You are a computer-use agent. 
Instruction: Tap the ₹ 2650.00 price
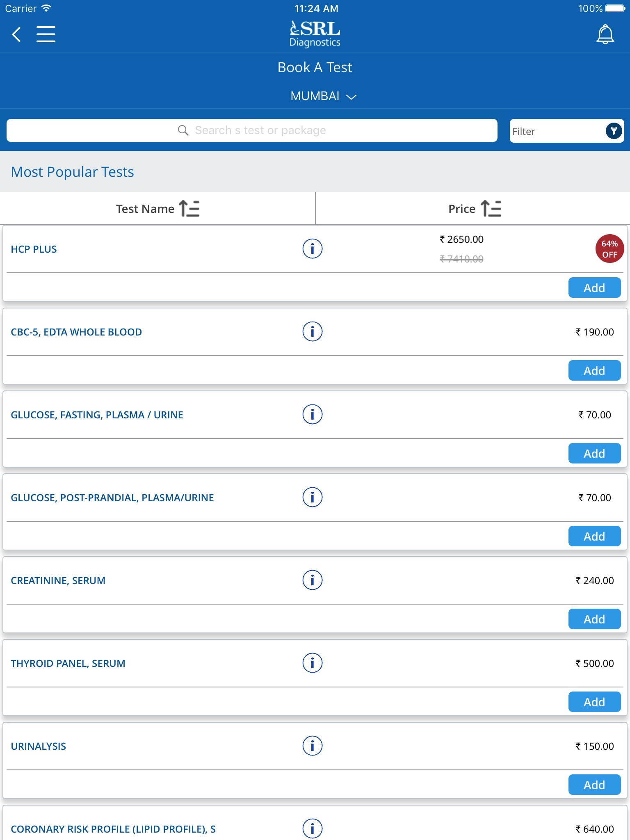click(x=461, y=239)
